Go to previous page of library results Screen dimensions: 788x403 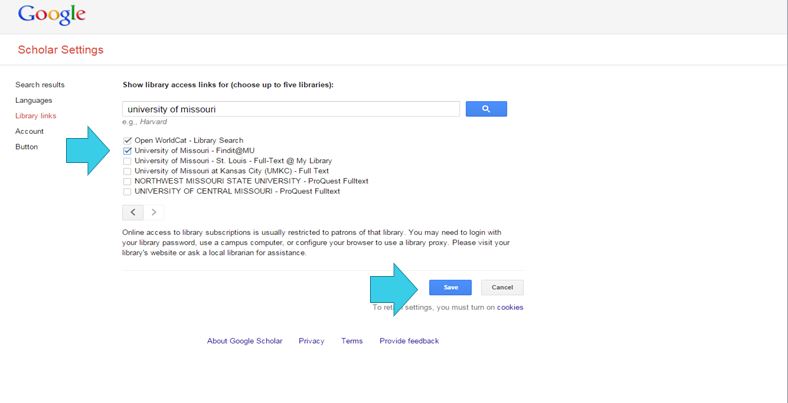(x=133, y=212)
